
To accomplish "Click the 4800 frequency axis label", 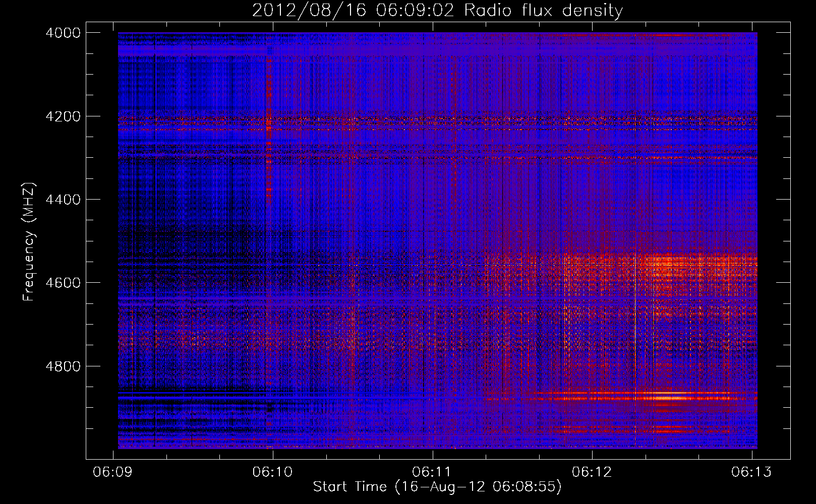I will (x=63, y=366).
